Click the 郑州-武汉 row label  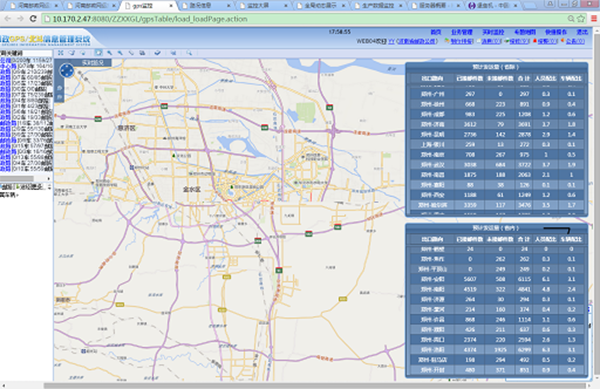click(432, 164)
